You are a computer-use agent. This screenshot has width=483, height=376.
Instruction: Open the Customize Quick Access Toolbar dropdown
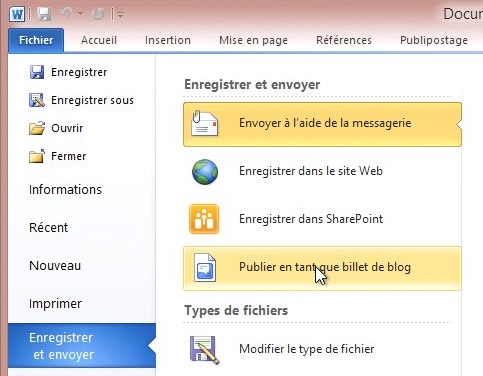click(118, 14)
